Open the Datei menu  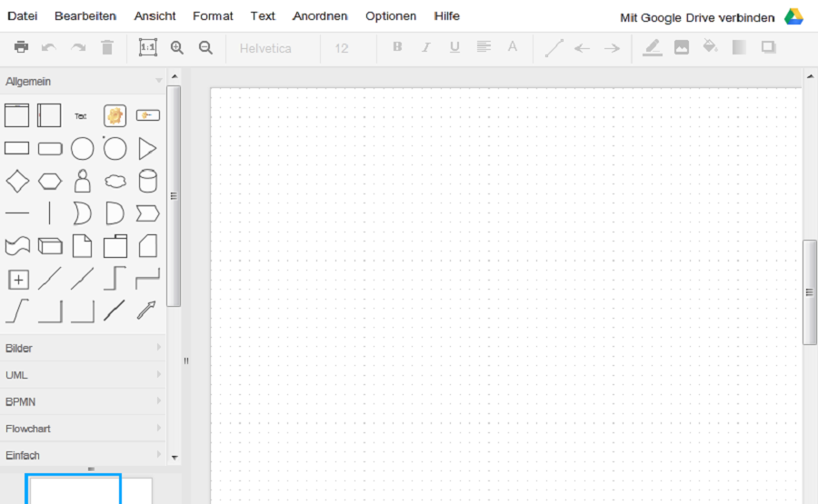[23, 16]
